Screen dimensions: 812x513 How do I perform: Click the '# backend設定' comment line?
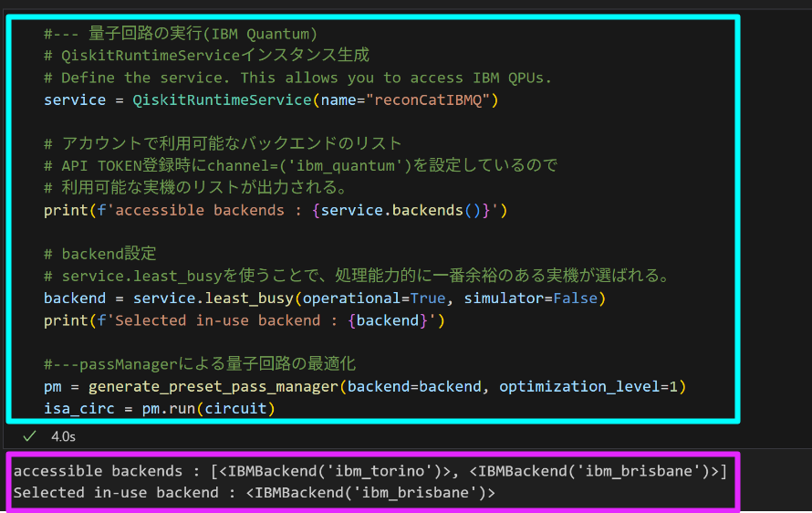click(x=100, y=254)
